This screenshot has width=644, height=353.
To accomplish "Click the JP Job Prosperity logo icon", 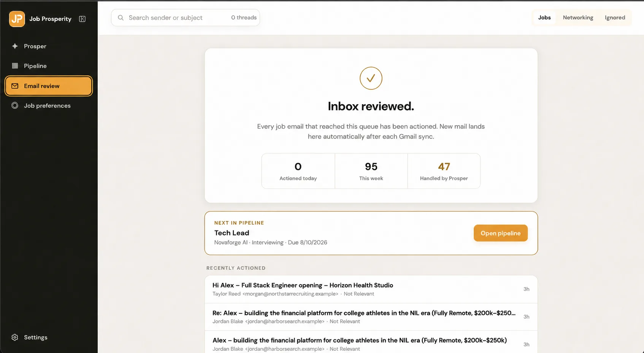I will [x=17, y=19].
